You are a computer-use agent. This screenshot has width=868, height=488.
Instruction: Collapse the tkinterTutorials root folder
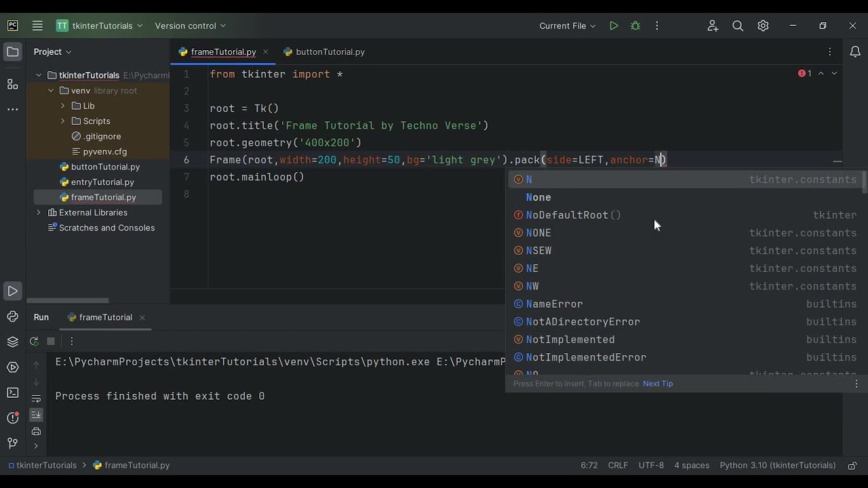point(39,75)
